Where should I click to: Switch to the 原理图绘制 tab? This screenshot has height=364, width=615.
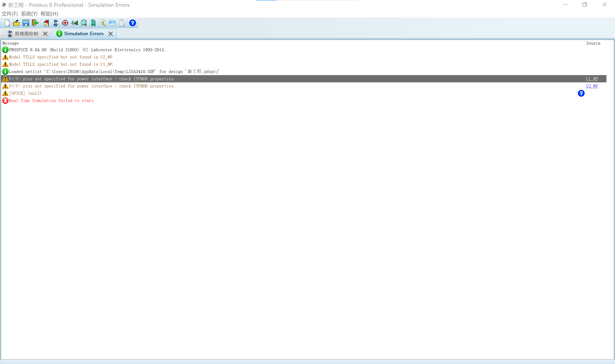(26, 33)
